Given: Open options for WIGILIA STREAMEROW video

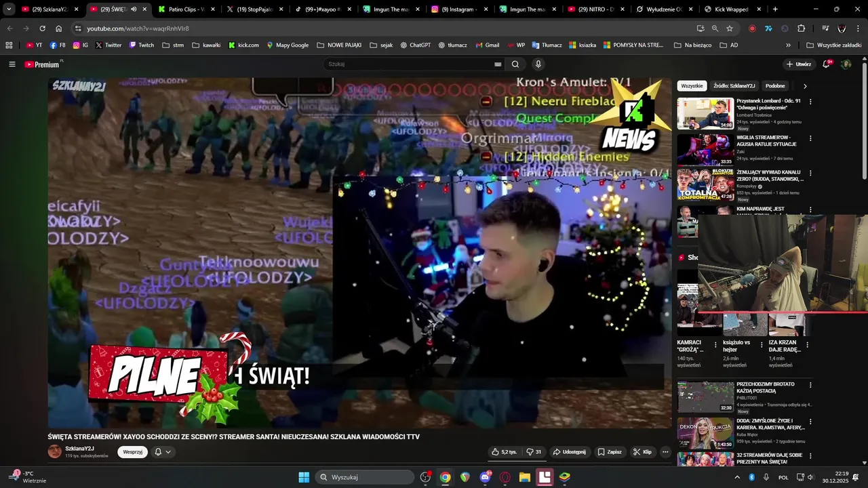Looking at the screenshot, I should coord(810,139).
